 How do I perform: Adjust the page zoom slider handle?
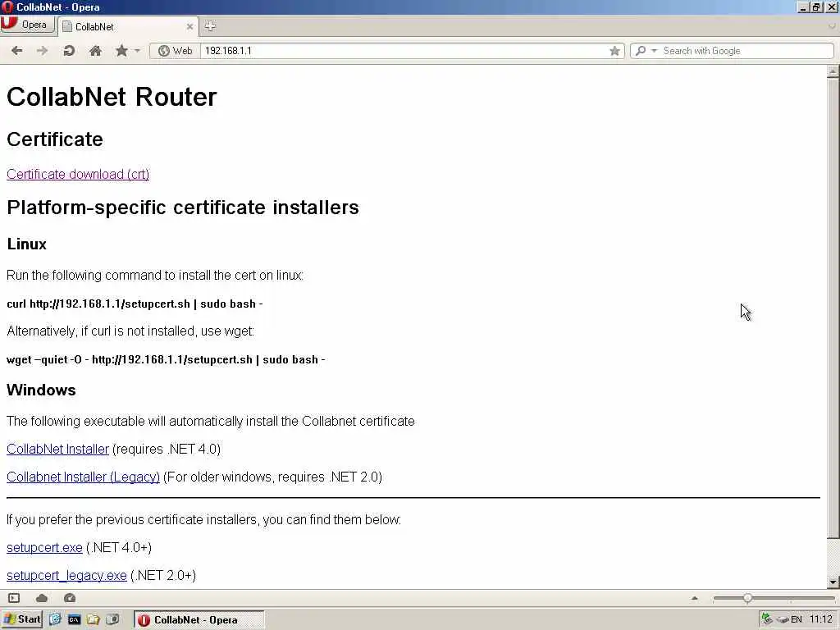[747, 598]
